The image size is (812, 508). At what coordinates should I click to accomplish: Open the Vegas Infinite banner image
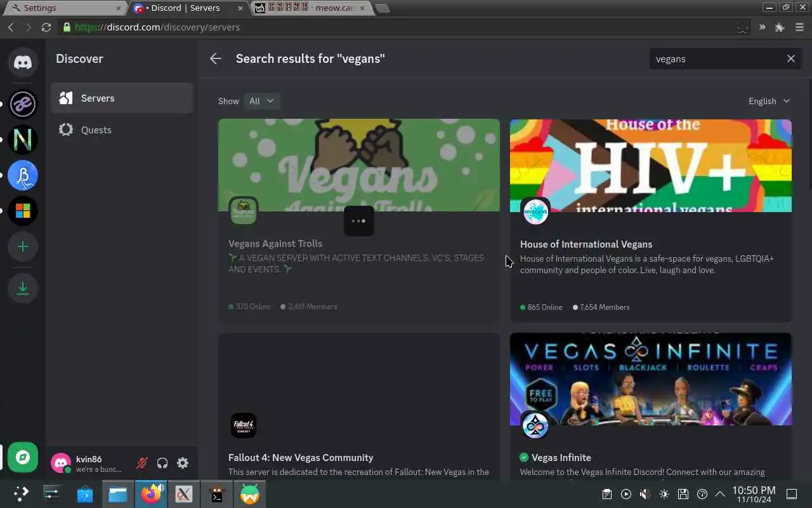[651, 379]
